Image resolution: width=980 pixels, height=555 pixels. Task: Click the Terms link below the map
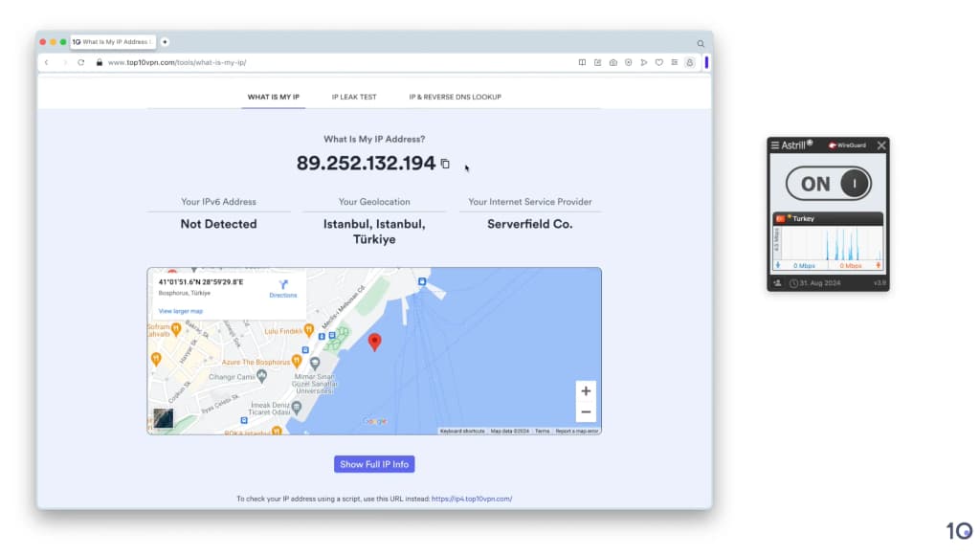coord(543,431)
